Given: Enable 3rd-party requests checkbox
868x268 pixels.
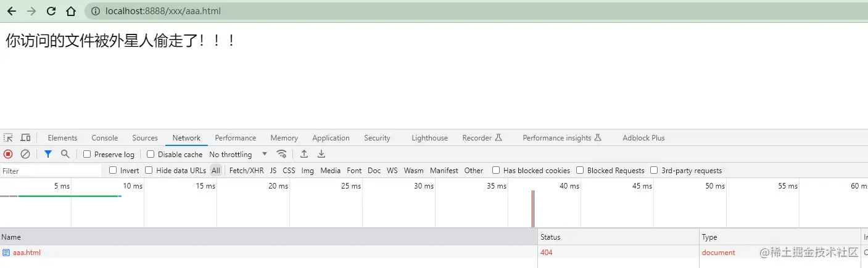Looking at the screenshot, I should coord(654,170).
